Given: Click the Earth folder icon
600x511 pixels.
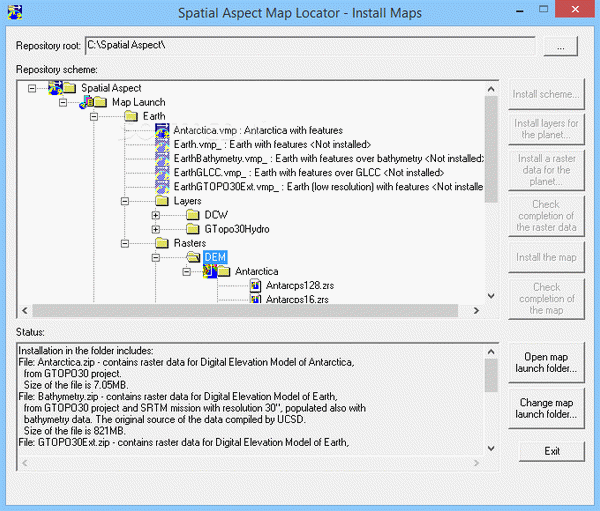Looking at the screenshot, I should pos(131,116).
